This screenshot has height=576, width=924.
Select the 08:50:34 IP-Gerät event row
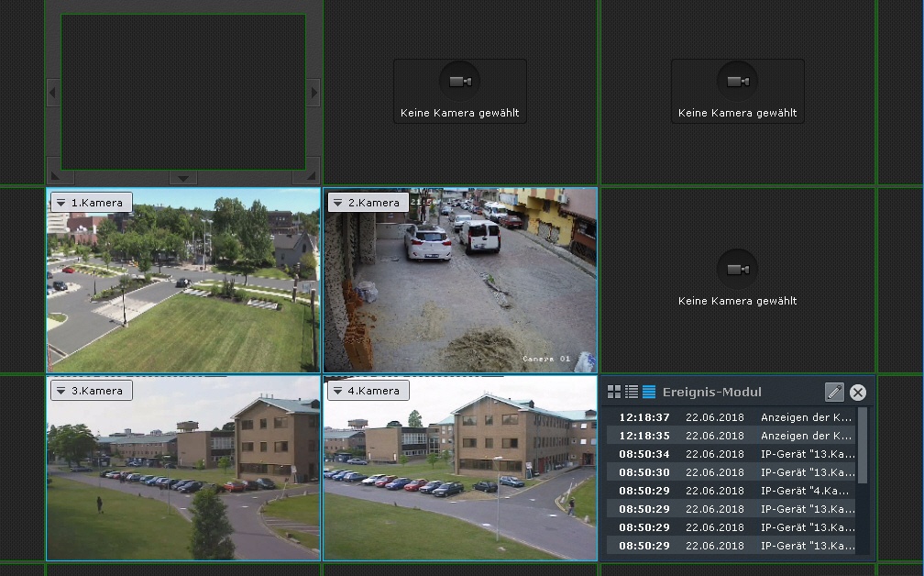(731, 454)
